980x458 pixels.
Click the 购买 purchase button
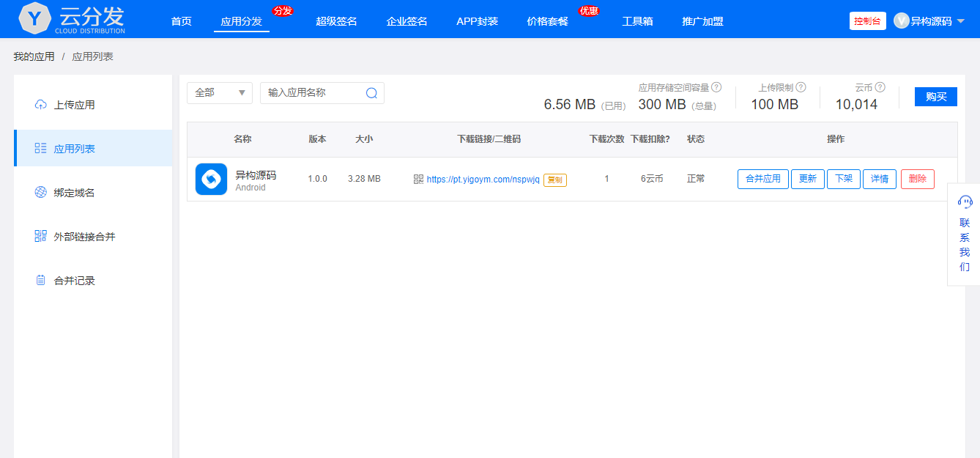[935, 96]
